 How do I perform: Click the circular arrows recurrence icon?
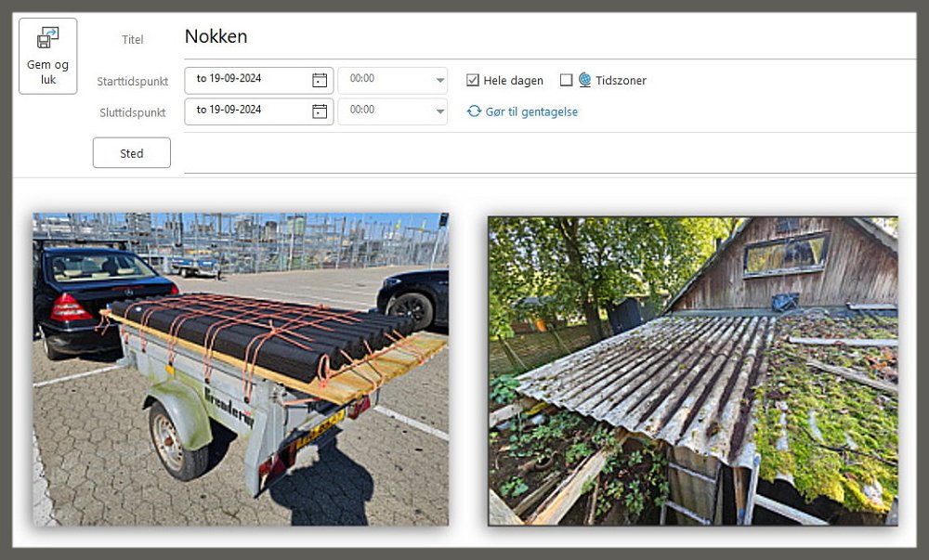pos(474,111)
